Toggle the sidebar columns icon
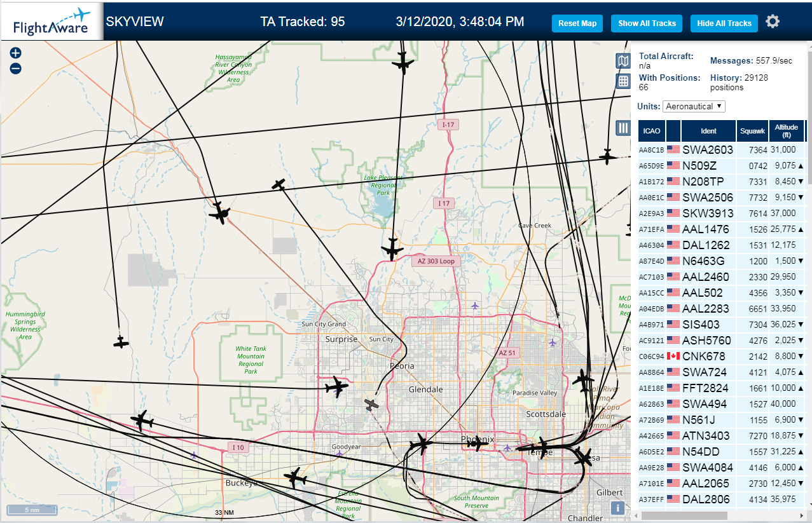812x523 pixels. coord(624,128)
